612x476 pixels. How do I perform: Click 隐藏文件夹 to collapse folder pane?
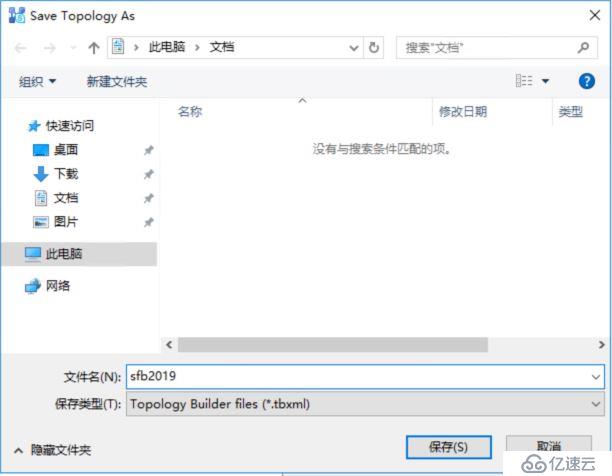(x=53, y=450)
